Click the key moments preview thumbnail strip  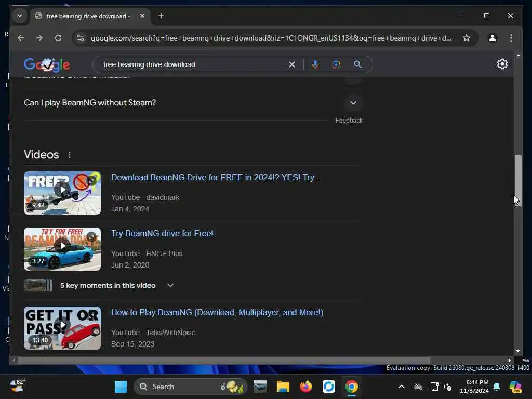[37, 285]
